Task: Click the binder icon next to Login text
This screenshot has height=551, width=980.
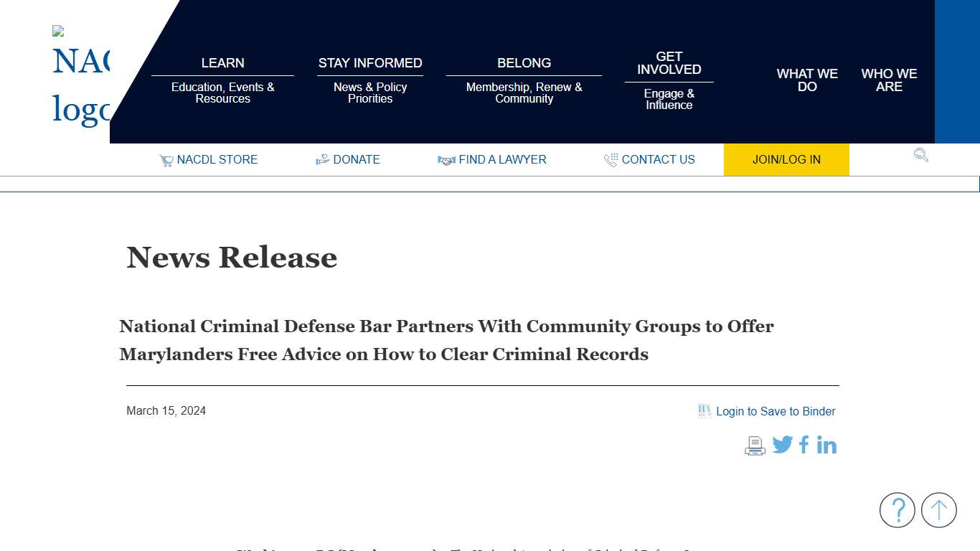Action: pos(704,410)
